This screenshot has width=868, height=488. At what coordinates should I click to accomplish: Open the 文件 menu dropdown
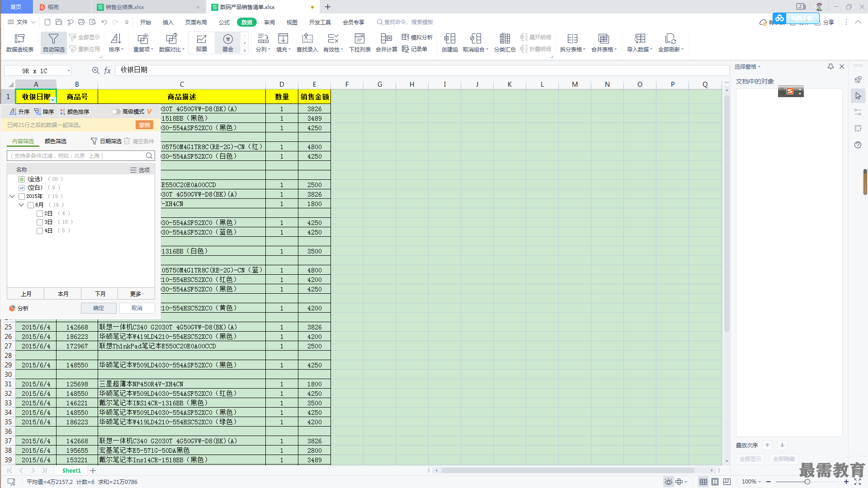(22, 22)
